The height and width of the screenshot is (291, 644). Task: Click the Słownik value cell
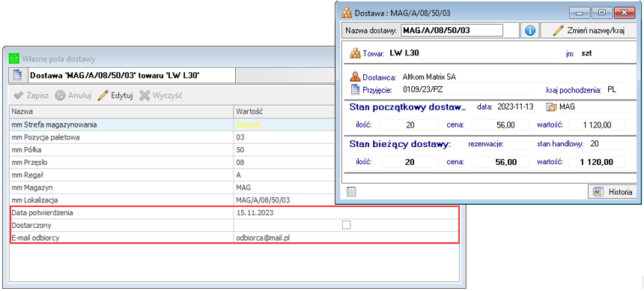click(x=285, y=124)
